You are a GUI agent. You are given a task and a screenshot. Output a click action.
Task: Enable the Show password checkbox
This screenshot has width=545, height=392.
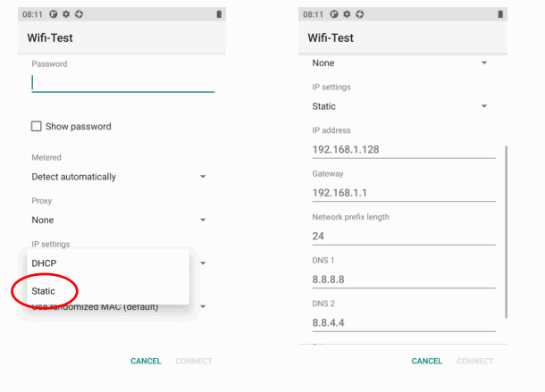click(x=38, y=127)
